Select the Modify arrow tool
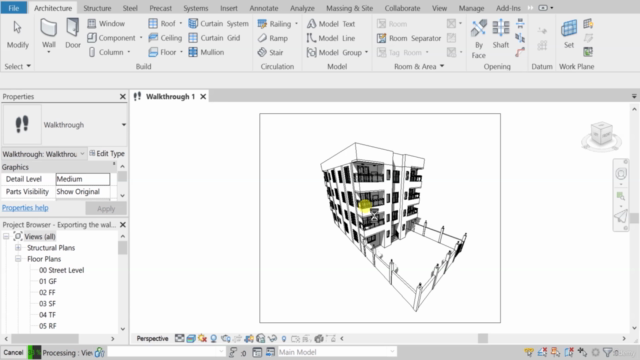Image resolution: width=640 pixels, height=360 pixels. tap(17, 34)
